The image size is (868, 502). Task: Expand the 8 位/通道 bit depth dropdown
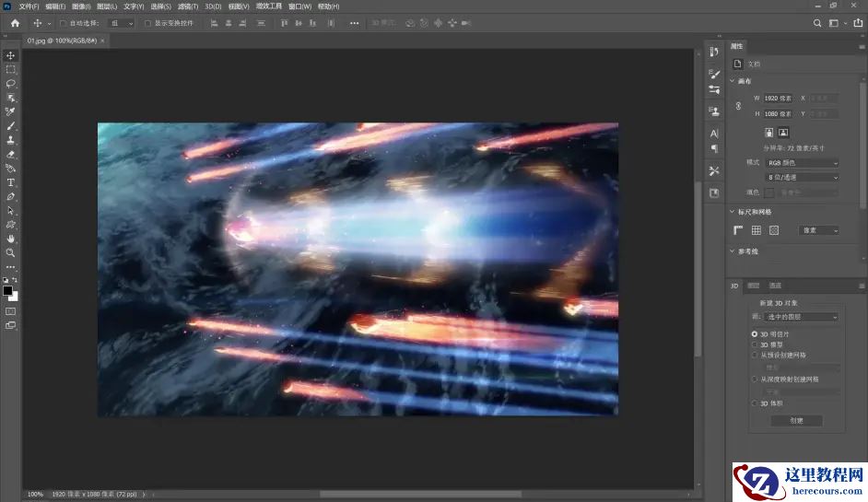[x=802, y=177]
